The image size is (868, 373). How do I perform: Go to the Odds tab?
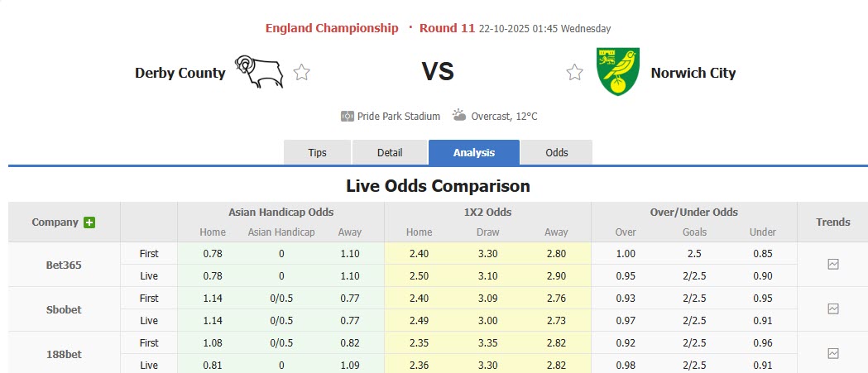[x=557, y=153]
